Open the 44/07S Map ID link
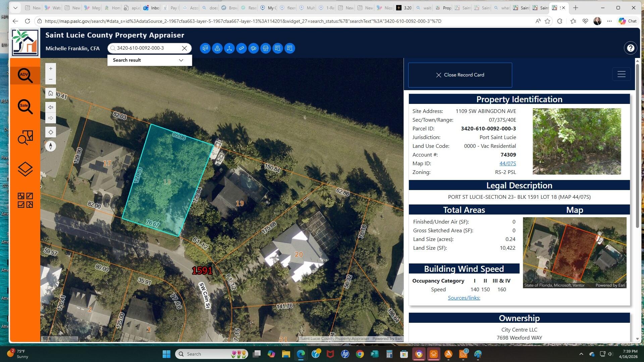Screen dimensions: 644x362 coord(507,164)
